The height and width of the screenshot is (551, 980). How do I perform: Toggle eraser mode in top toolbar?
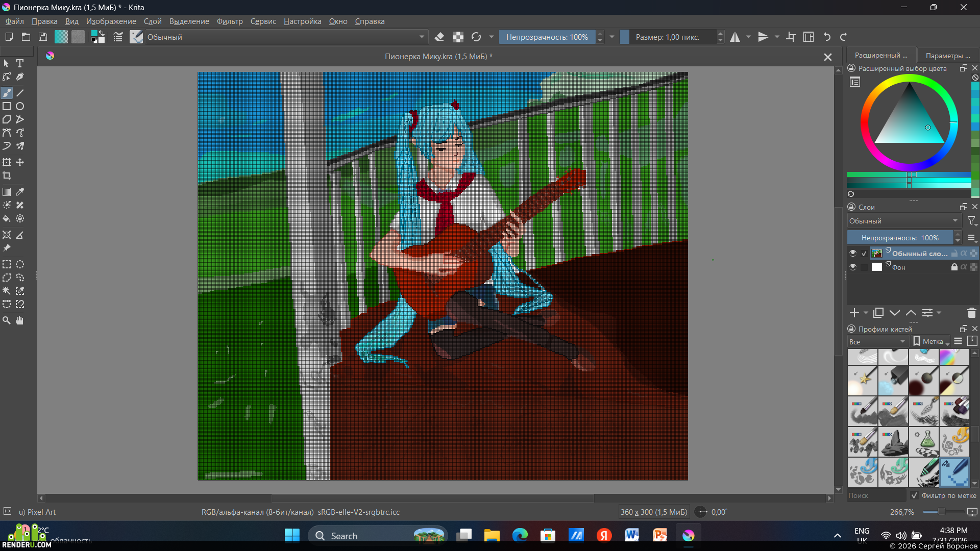439,37
